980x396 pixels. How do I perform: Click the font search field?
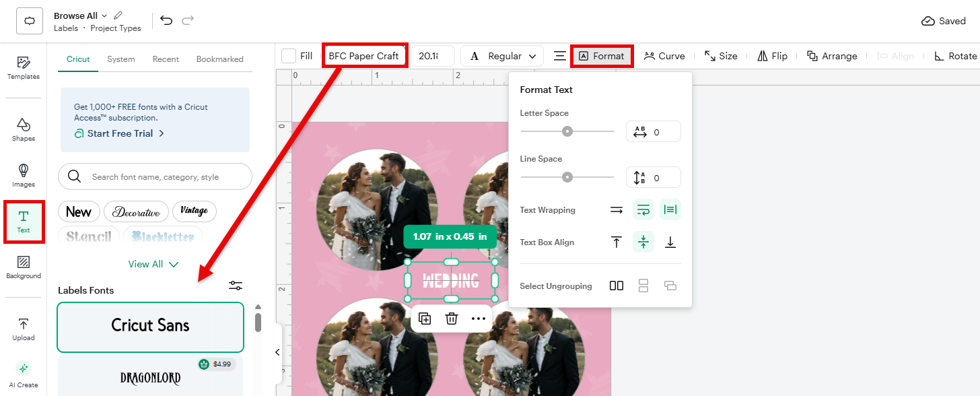click(155, 177)
